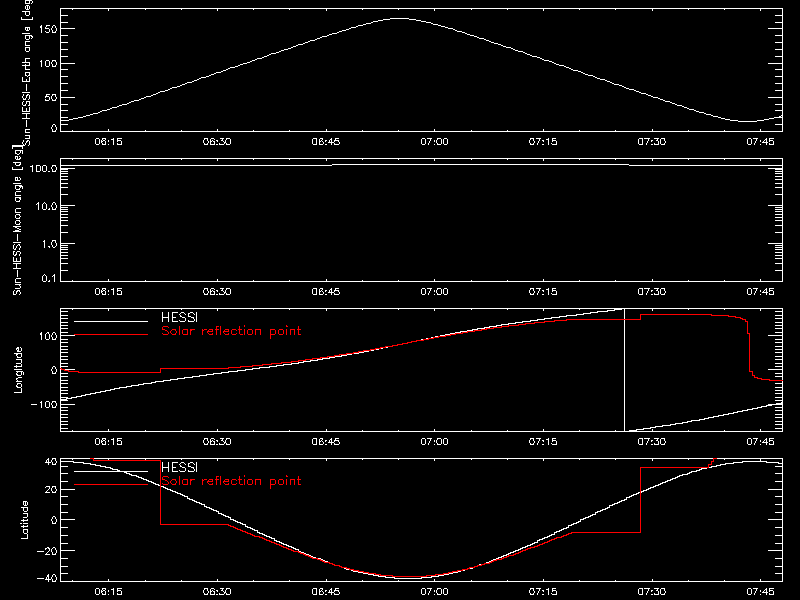Click '07:00' under the Longitude plot

434,441
